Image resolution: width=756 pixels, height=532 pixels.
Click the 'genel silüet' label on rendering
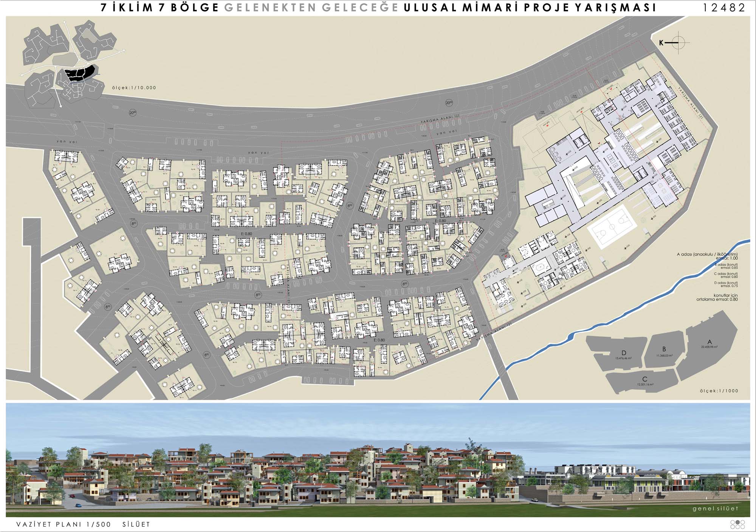pos(715,509)
